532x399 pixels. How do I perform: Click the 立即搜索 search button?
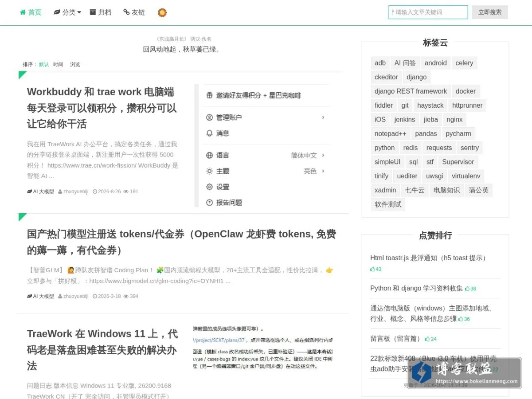coord(490,12)
